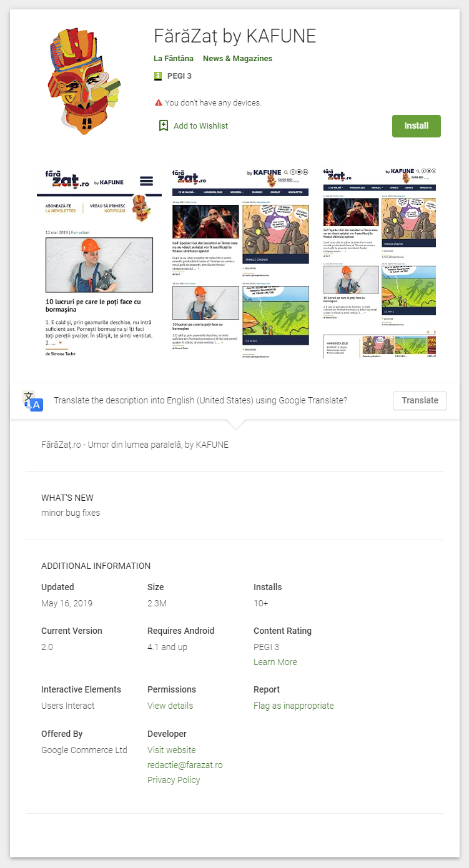Click the 2.3M size value
Screen dimensions: 469x868
[157, 603]
